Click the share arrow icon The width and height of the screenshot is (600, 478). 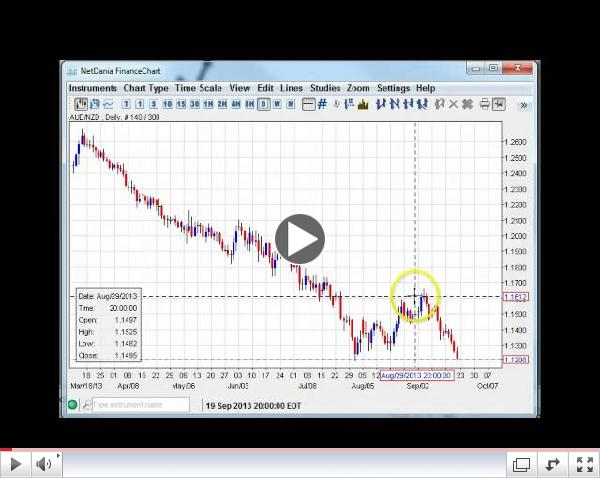pos(552,465)
